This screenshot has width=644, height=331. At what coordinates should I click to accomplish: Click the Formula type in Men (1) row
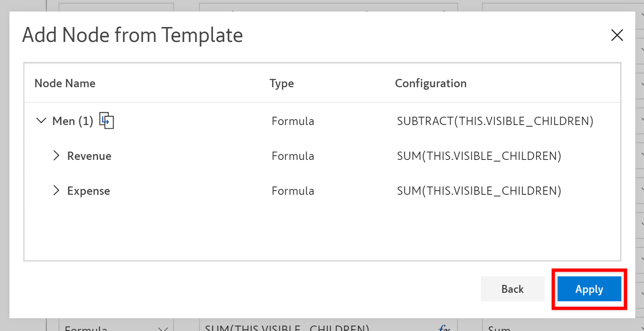[x=293, y=121]
